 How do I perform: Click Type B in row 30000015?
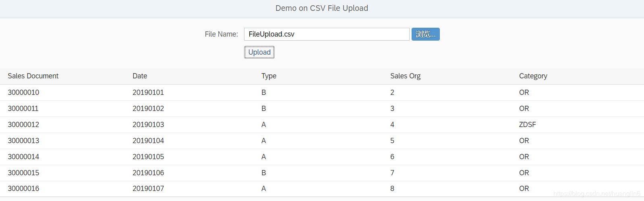coord(264,173)
